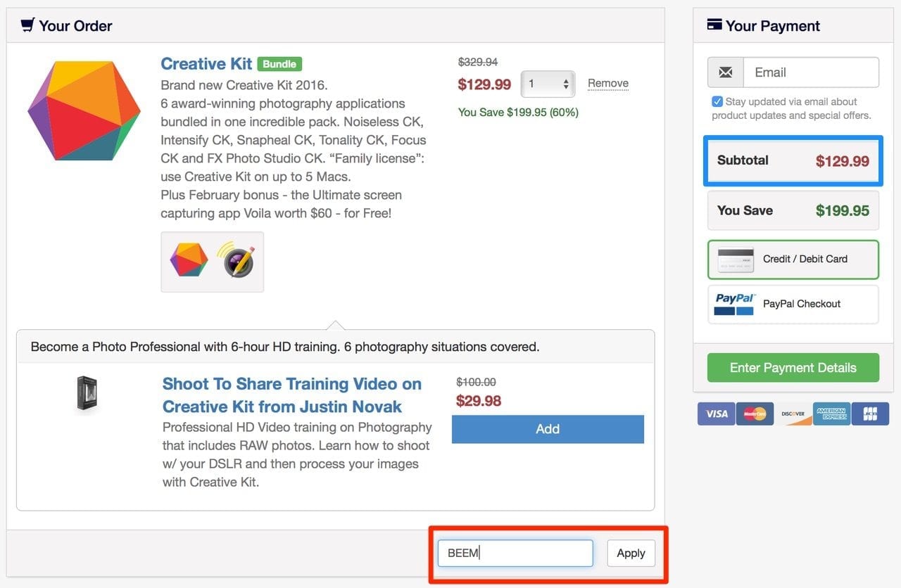This screenshot has height=588, width=901.
Task: Click the shopping cart icon beside Your Order
Action: point(27,25)
